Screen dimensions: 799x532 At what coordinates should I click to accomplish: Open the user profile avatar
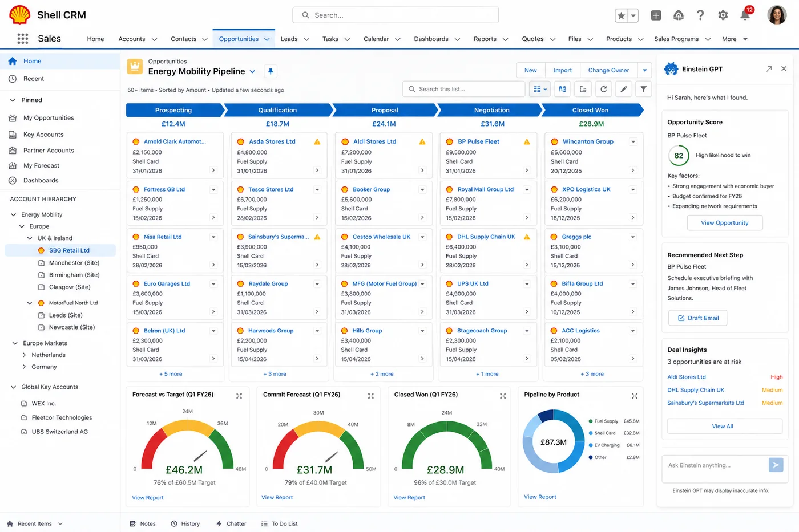(x=777, y=15)
